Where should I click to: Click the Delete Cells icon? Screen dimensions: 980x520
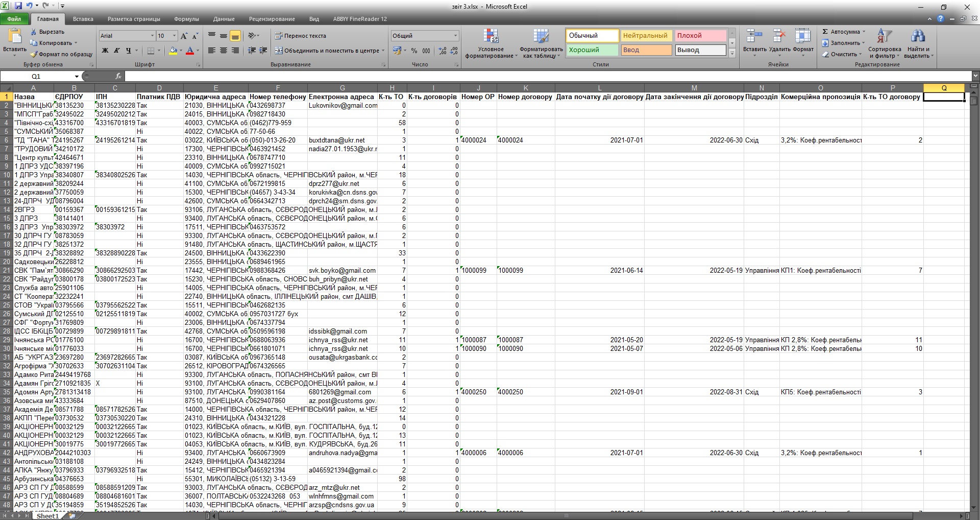click(x=779, y=37)
